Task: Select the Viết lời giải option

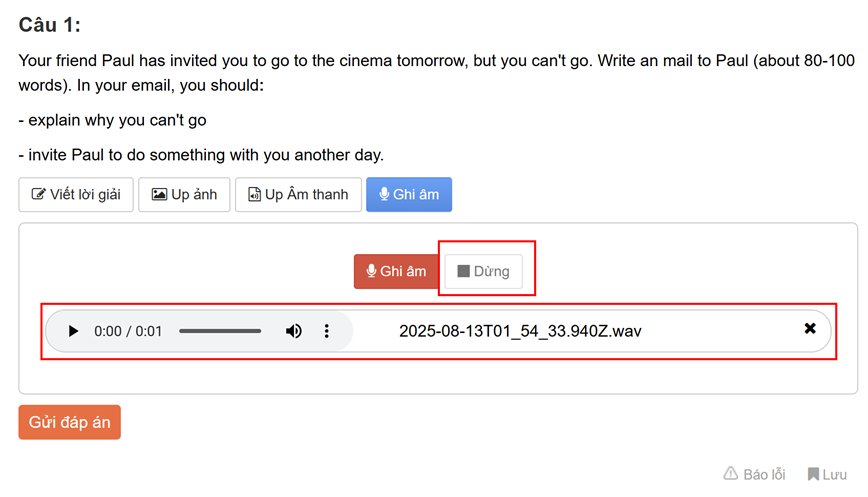Action: tap(75, 194)
